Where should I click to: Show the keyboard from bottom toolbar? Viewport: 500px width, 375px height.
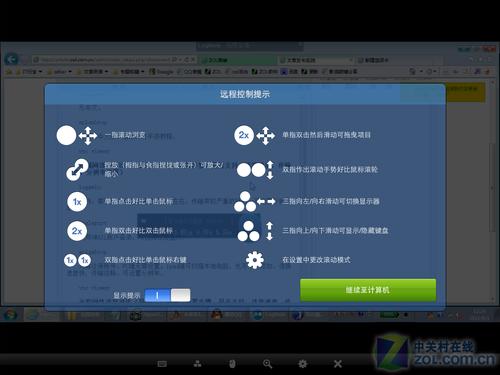(x=162, y=364)
